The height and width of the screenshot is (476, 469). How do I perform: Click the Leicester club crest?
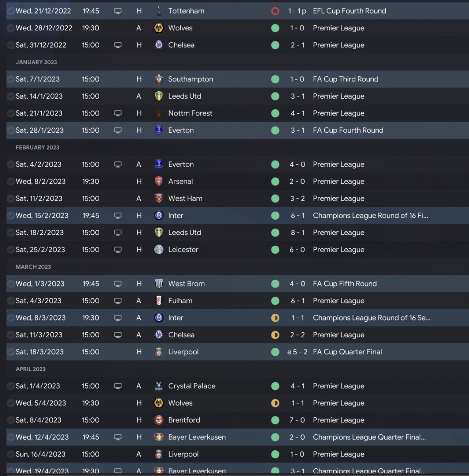click(159, 250)
